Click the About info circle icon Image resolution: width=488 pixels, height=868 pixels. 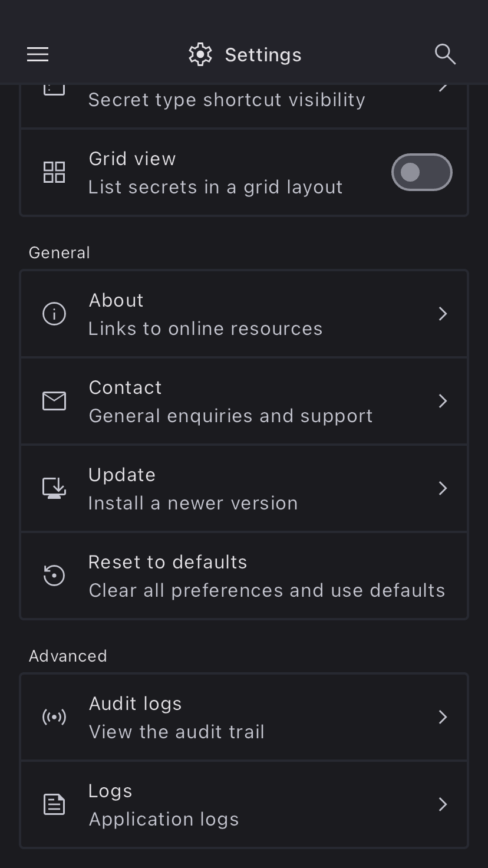(54, 314)
